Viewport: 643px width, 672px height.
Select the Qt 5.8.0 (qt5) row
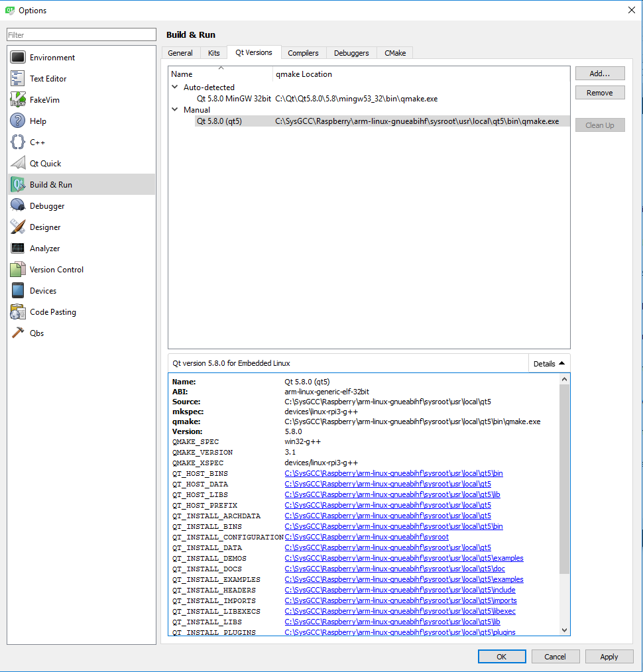click(x=382, y=121)
